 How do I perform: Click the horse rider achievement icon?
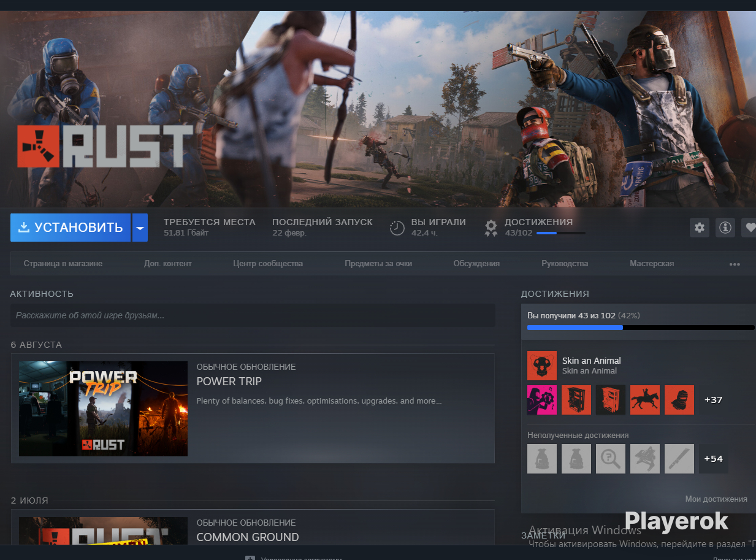(x=645, y=400)
